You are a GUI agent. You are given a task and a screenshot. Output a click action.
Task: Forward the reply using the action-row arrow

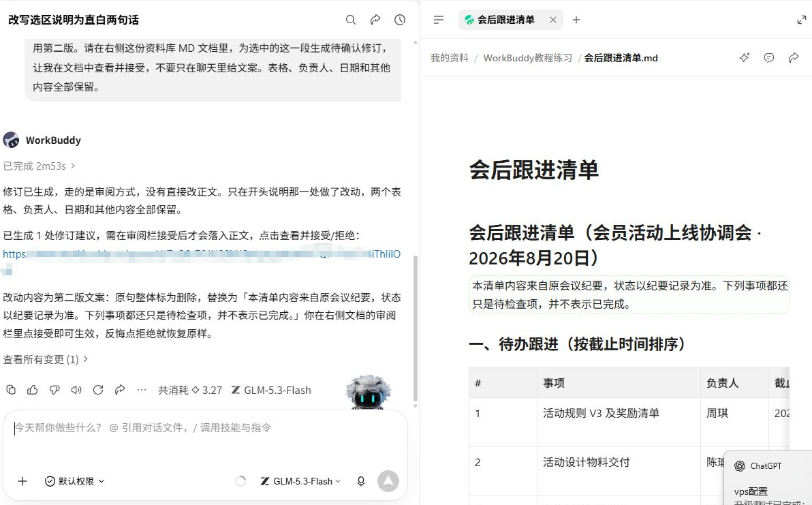(120, 390)
